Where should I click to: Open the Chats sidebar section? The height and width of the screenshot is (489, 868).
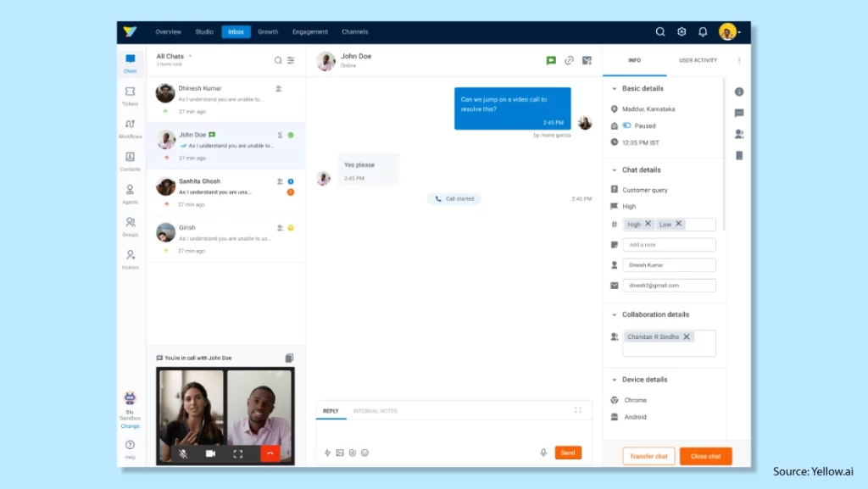pyautogui.click(x=130, y=63)
